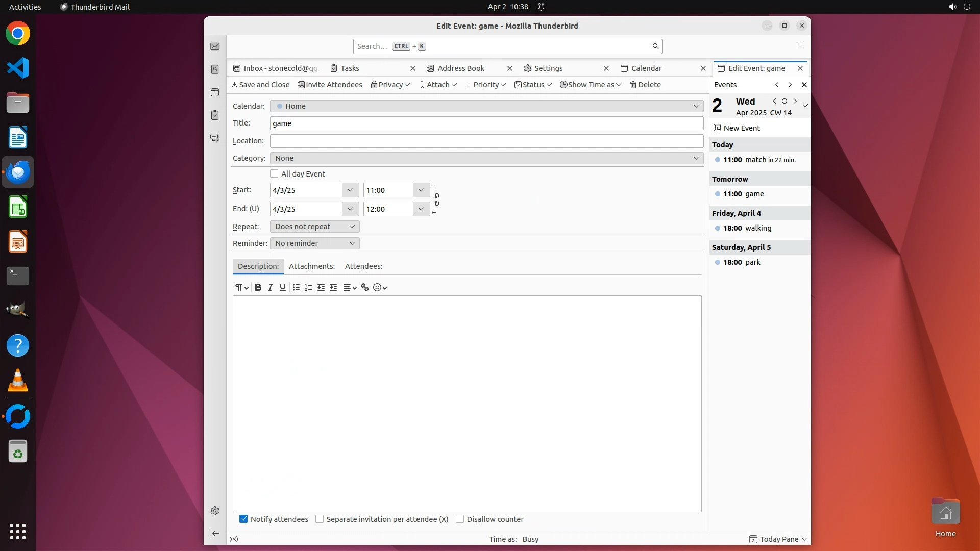The height and width of the screenshot is (551, 980).
Task: Insert a bulleted list in description
Action: tap(296, 287)
